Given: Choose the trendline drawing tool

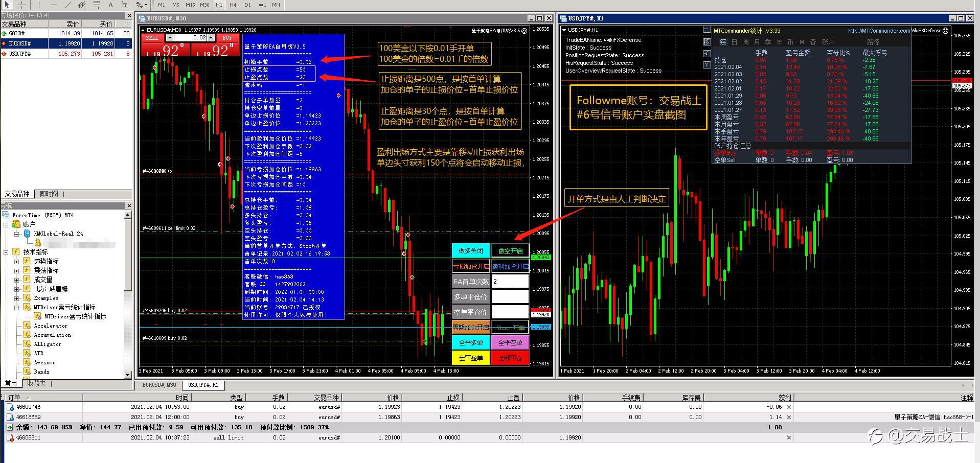Looking at the screenshot, I should coord(67,5).
